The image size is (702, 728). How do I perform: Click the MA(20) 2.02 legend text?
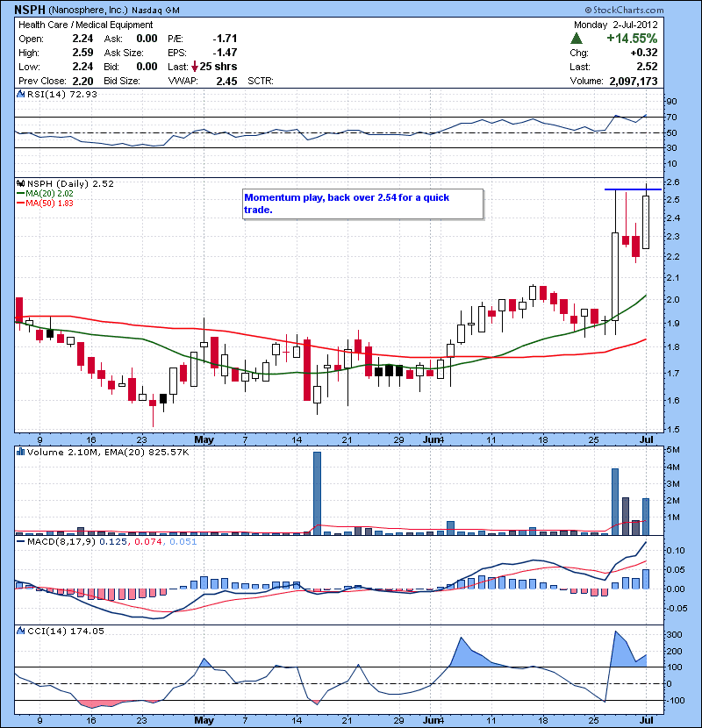(49, 194)
